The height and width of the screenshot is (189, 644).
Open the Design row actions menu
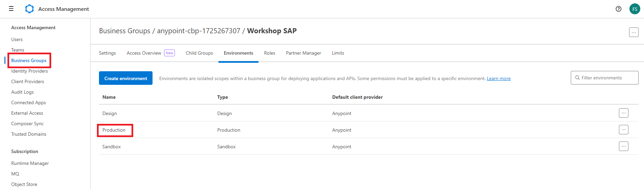click(x=624, y=113)
